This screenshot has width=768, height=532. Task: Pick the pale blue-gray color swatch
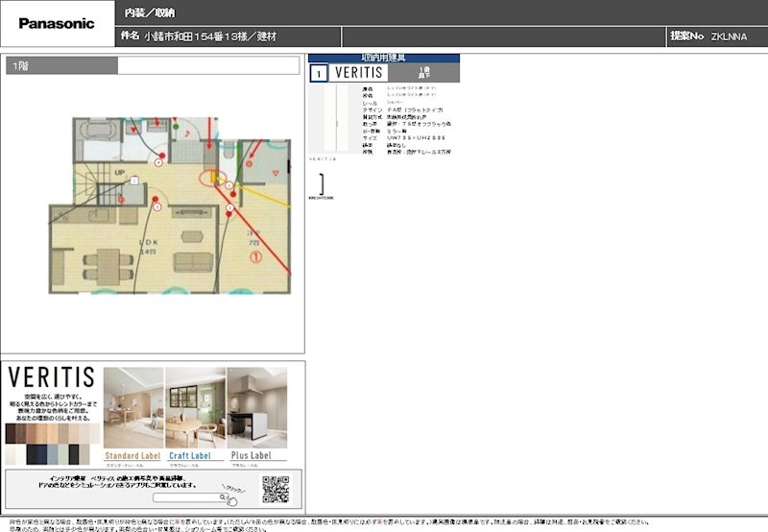pyautogui.click(x=53, y=454)
